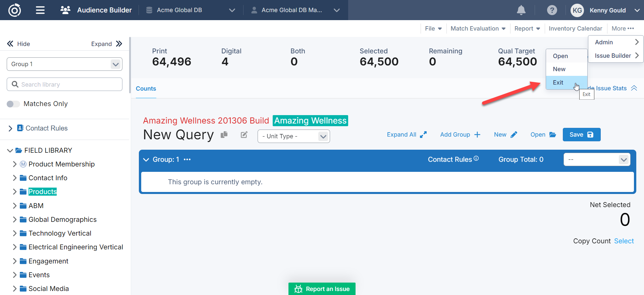Click the circular app logo icon
This screenshot has width=644, height=295.
(x=14, y=10)
